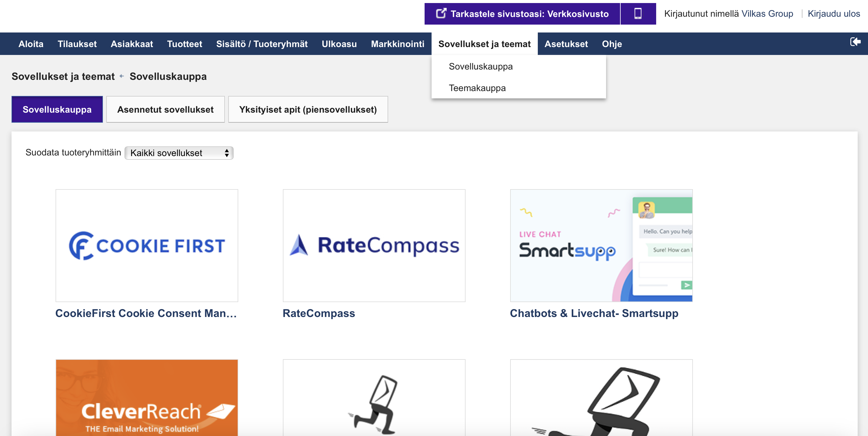Open the Ulkoasu menu

[339, 44]
